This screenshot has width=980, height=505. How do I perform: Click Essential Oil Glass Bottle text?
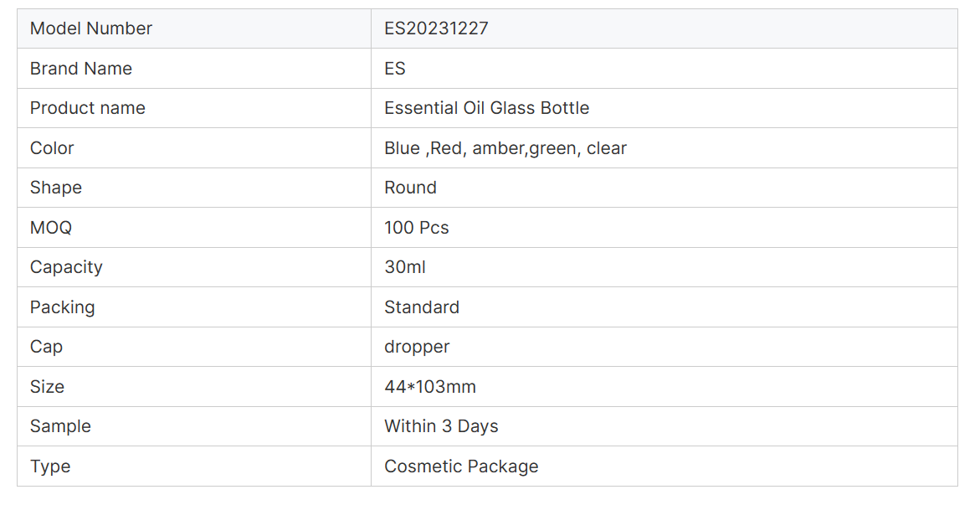click(x=486, y=108)
